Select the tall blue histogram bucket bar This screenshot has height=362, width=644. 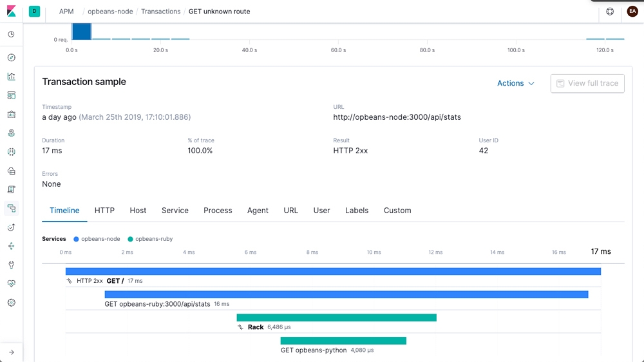click(x=81, y=31)
